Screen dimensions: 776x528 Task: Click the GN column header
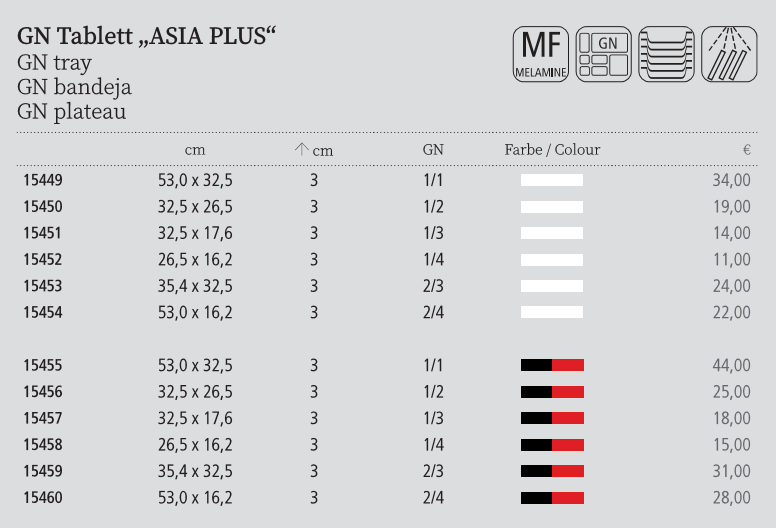coord(433,150)
